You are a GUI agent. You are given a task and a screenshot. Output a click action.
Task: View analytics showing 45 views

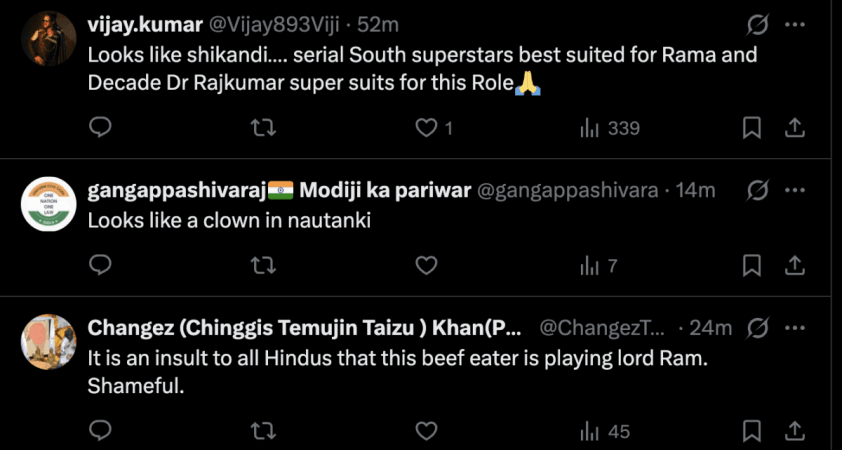(605, 432)
